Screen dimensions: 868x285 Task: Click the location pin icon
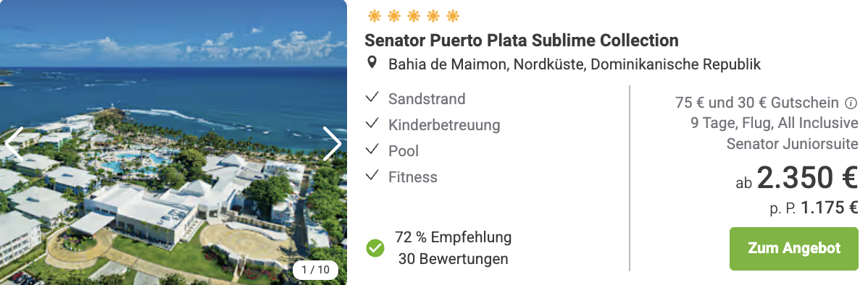pyautogui.click(x=372, y=62)
